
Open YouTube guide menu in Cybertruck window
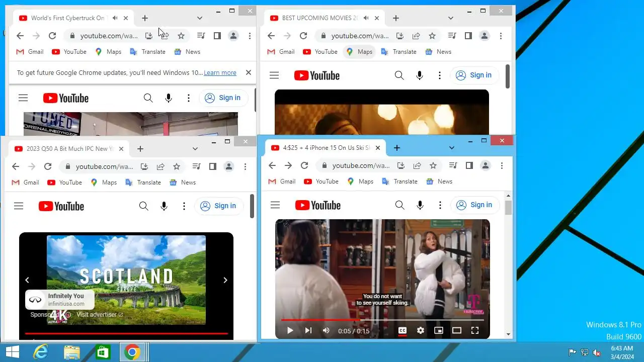(x=23, y=98)
